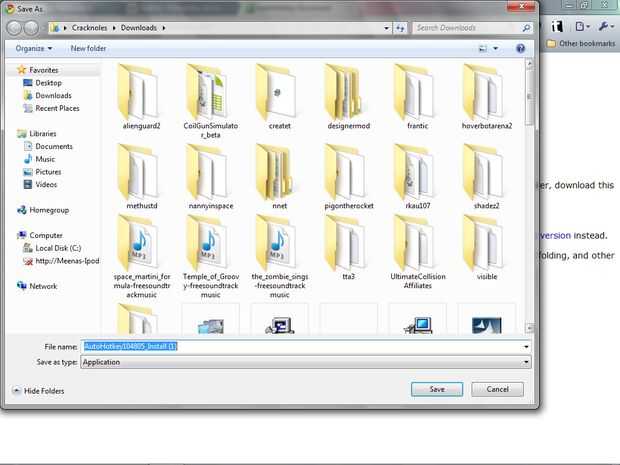Expand the File name history dropdown
This screenshot has height=465, width=620.
pyautogui.click(x=526, y=347)
